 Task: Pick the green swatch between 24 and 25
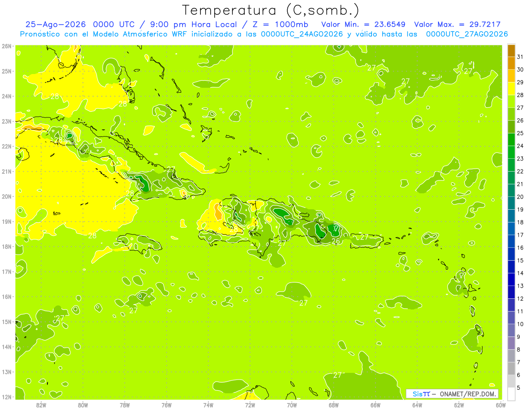pos(511,140)
